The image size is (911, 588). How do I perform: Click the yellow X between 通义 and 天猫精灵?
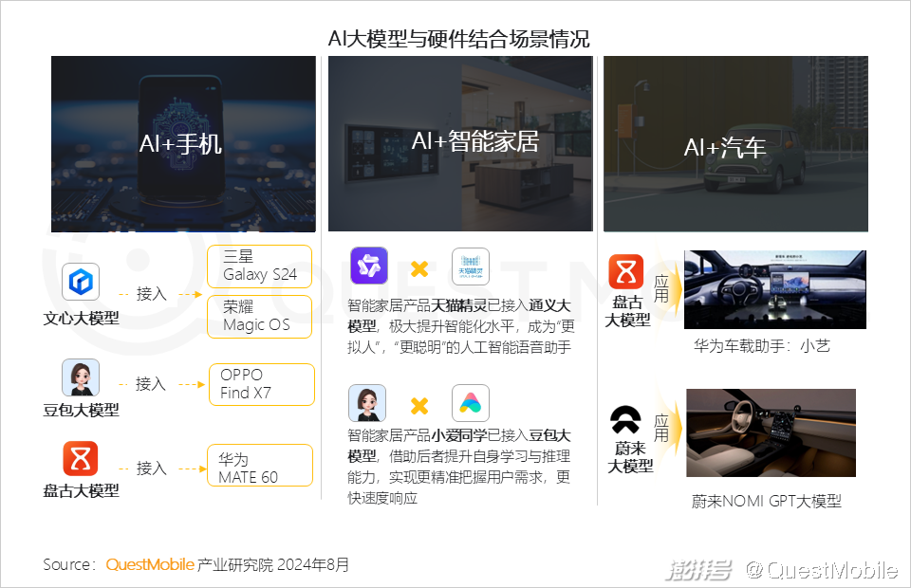(418, 268)
